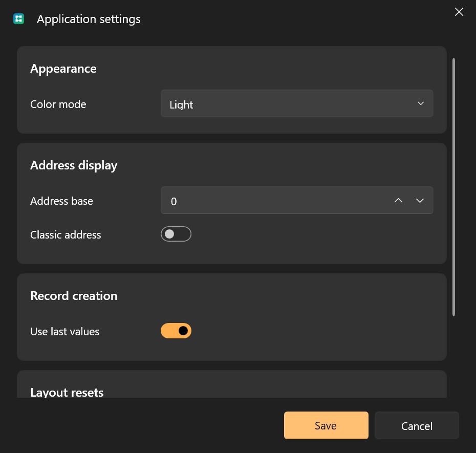Click the Color mode label
Image resolution: width=476 pixels, height=453 pixels.
point(58,104)
